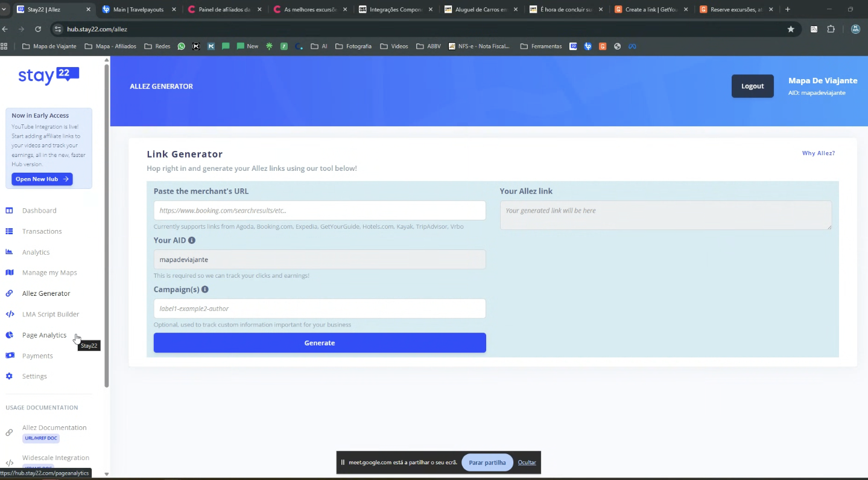Click the Your Allez link output box

click(666, 216)
